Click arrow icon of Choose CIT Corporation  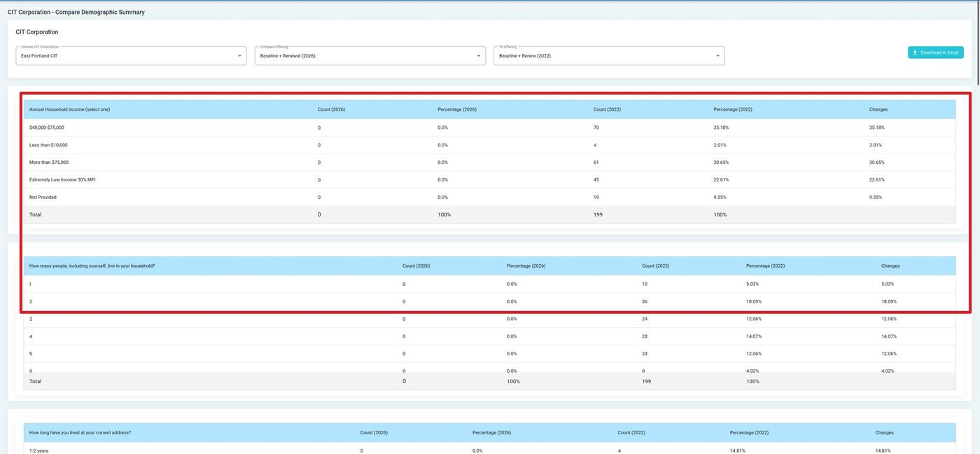(x=239, y=56)
